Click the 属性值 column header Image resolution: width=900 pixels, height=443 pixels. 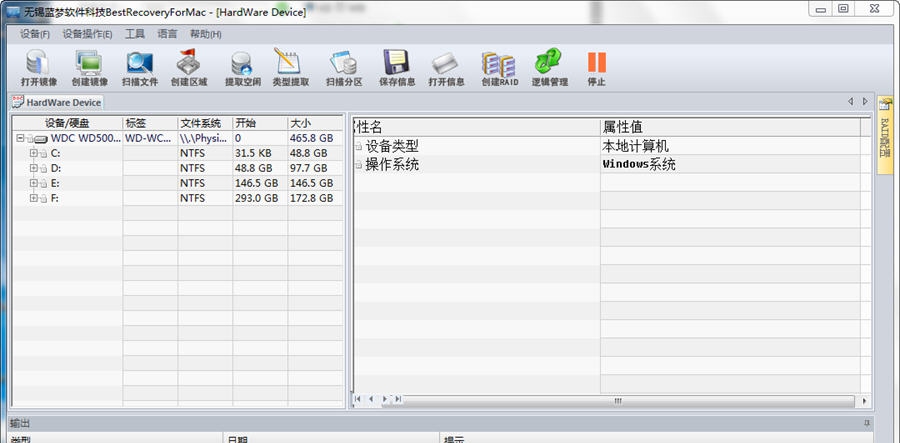730,127
